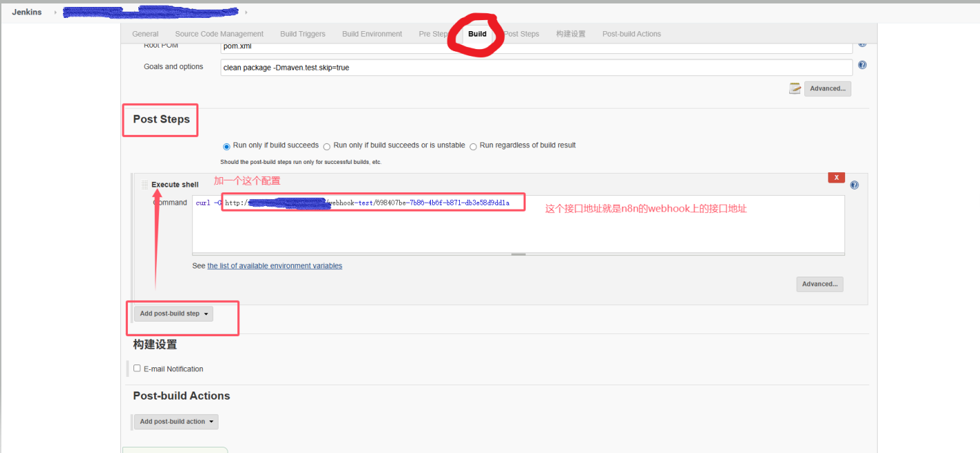This screenshot has width=980, height=453.
Task: Choose Run regardless of build result
Action: [473, 146]
